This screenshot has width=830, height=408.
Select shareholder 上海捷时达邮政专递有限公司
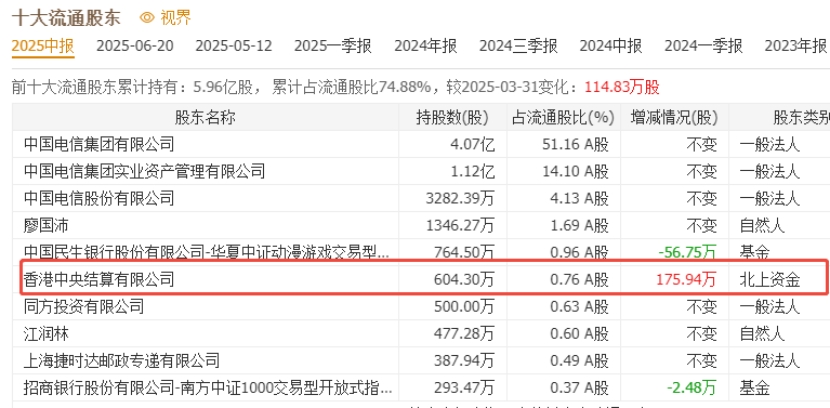pyautogui.click(x=122, y=361)
